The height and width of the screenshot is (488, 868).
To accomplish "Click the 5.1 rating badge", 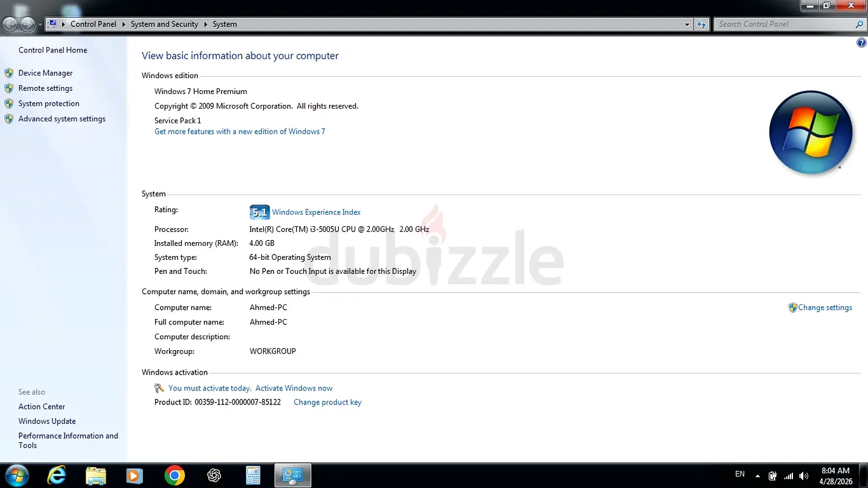I will pyautogui.click(x=259, y=212).
